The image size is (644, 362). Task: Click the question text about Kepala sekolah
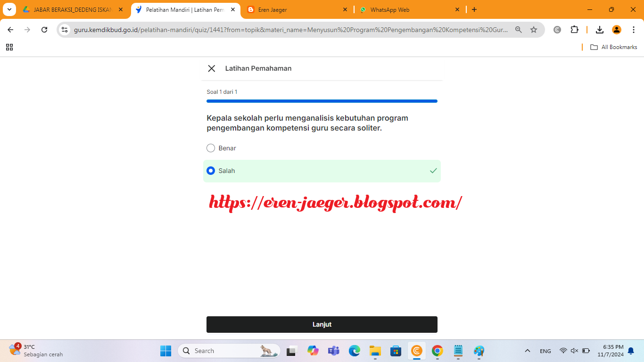point(307,123)
